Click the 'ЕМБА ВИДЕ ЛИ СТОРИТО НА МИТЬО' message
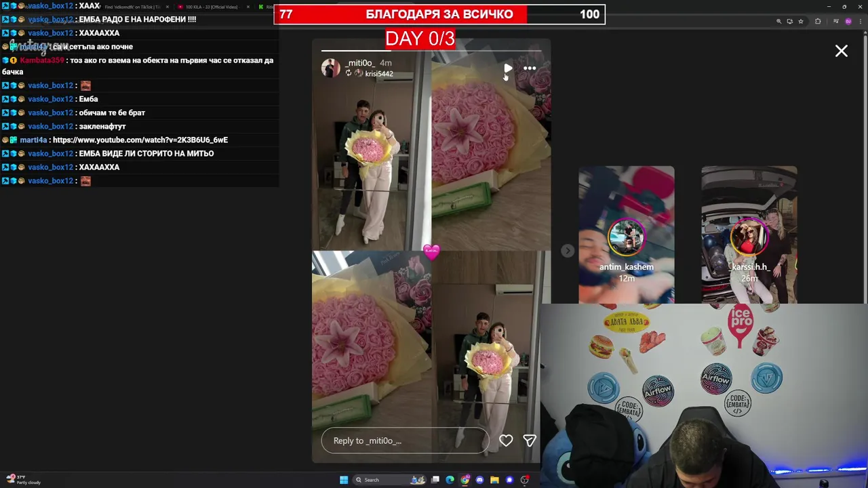 click(146, 154)
